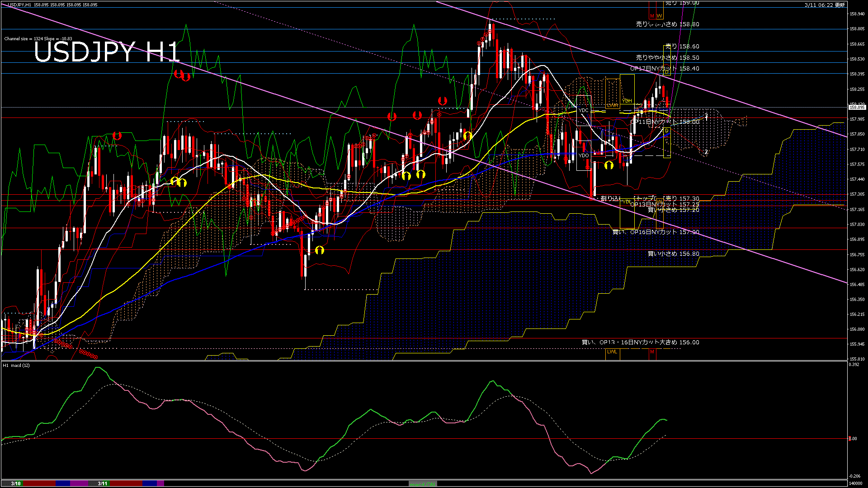The image size is (868, 488).
Task: Click the orange W marker at top
Action: [x=659, y=16]
